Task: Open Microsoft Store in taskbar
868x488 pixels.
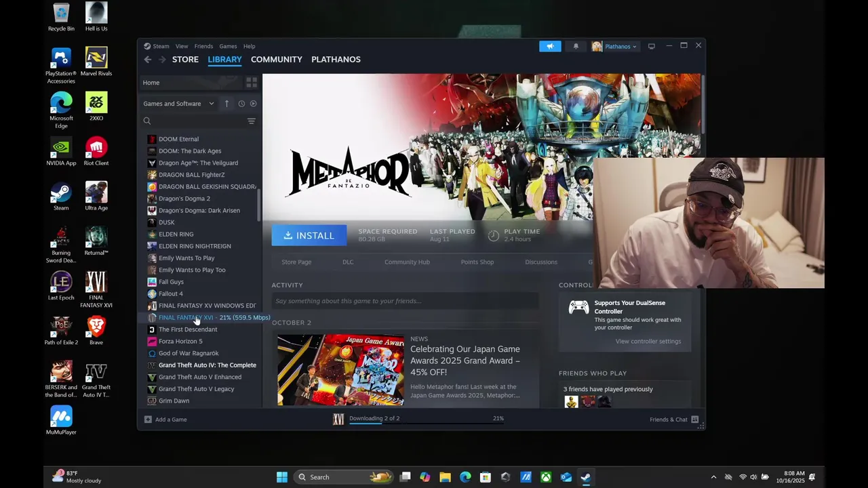Action: tap(486, 477)
